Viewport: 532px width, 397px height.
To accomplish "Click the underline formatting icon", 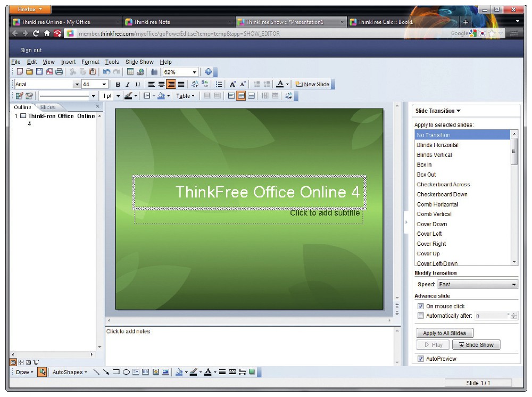I will 138,85.
